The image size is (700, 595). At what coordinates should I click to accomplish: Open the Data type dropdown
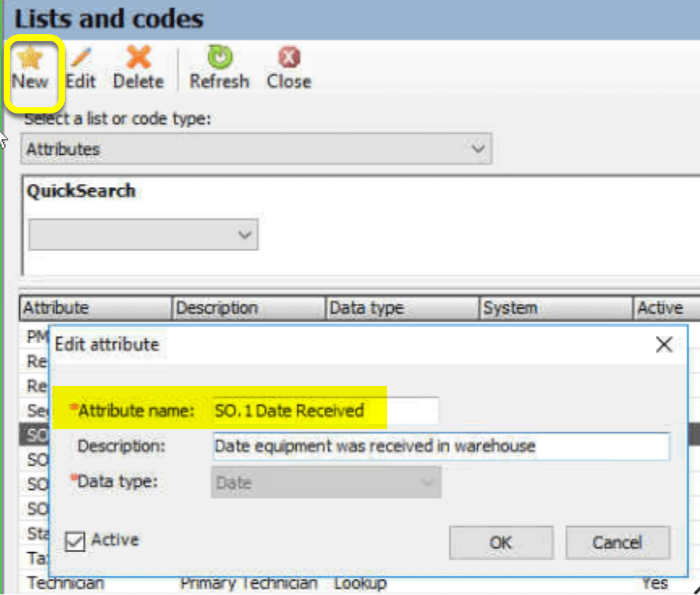point(424,482)
